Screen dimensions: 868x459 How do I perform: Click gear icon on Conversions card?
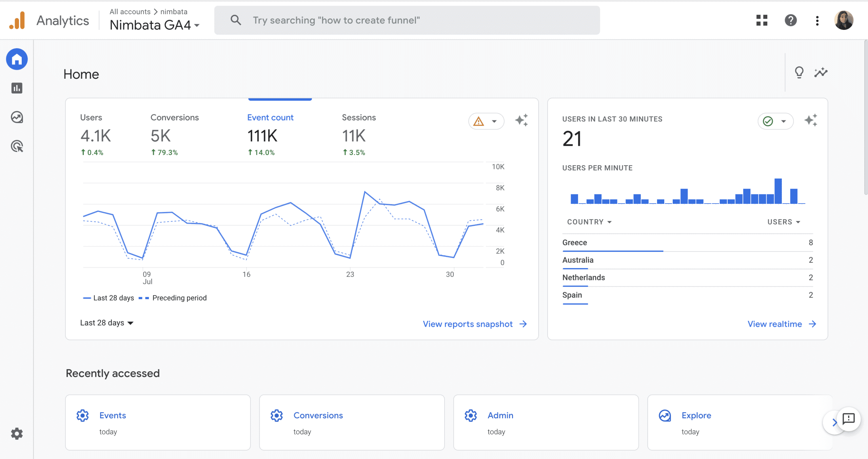[x=277, y=416]
